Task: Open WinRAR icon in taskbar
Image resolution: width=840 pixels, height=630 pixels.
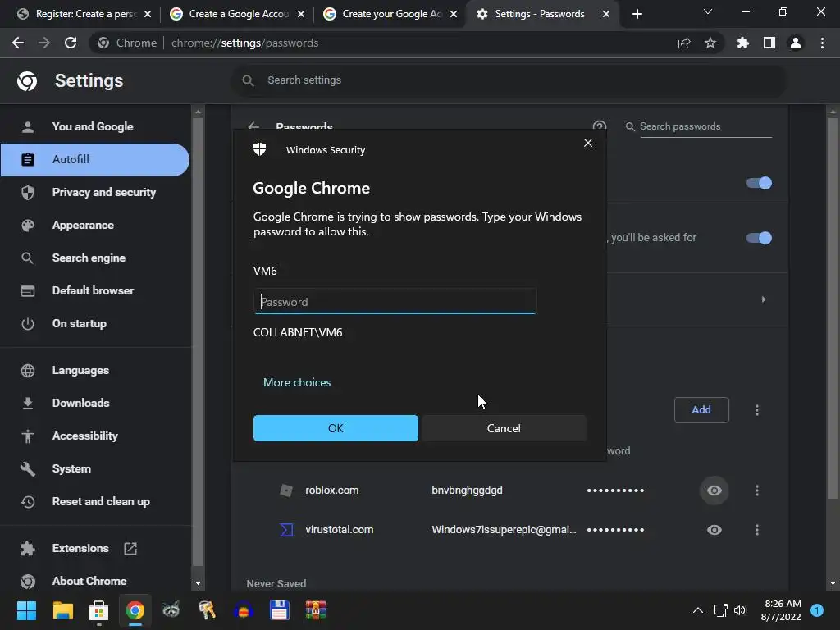Action: [x=316, y=610]
